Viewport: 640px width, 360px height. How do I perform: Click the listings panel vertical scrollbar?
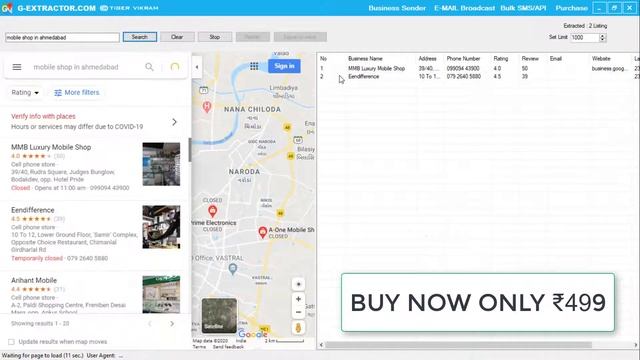click(x=189, y=150)
